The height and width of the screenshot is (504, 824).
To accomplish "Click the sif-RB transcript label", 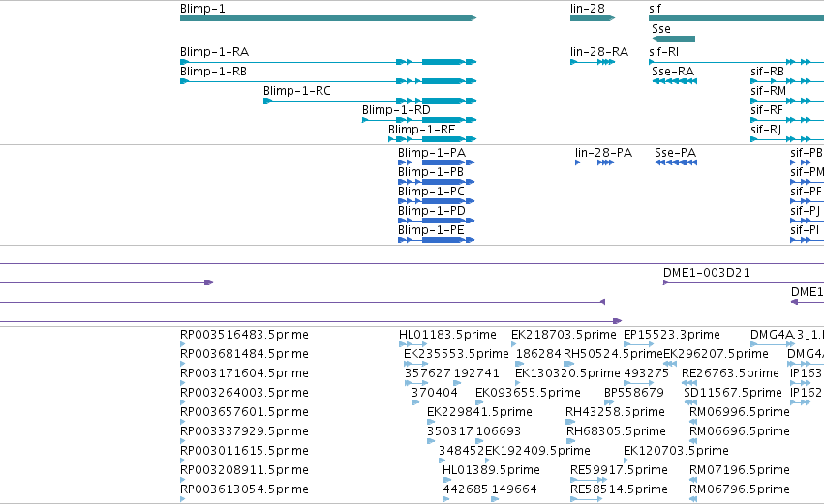I will 767,72.
